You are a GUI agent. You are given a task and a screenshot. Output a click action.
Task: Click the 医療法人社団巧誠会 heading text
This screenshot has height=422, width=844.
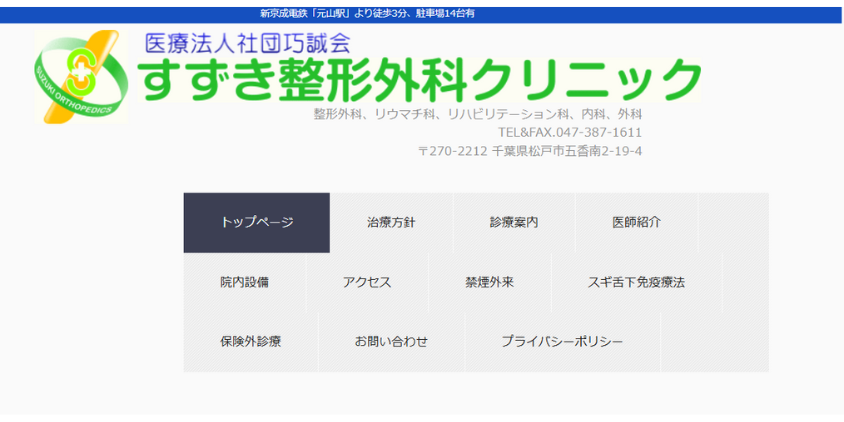[248, 43]
